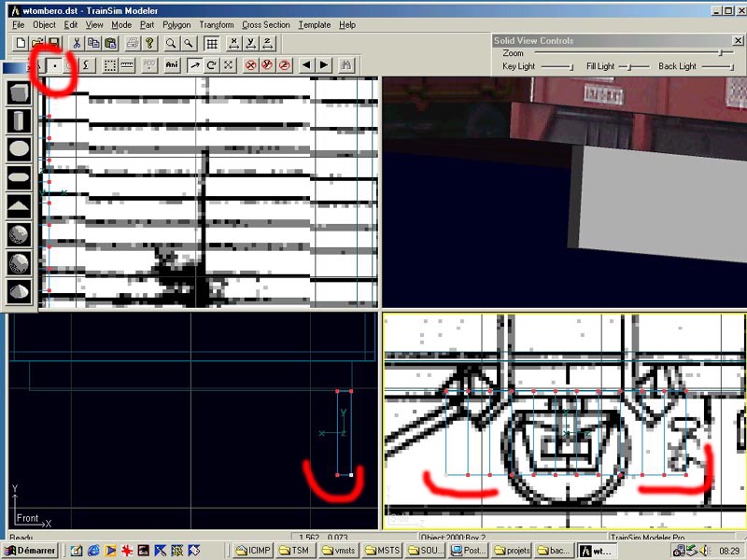The height and width of the screenshot is (560, 747).
Task: Open the Cross Section menu
Action: coord(266,25)
